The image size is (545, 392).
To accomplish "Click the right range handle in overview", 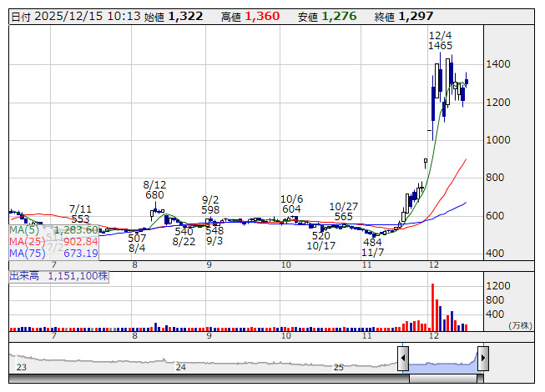I will point(482,359).
